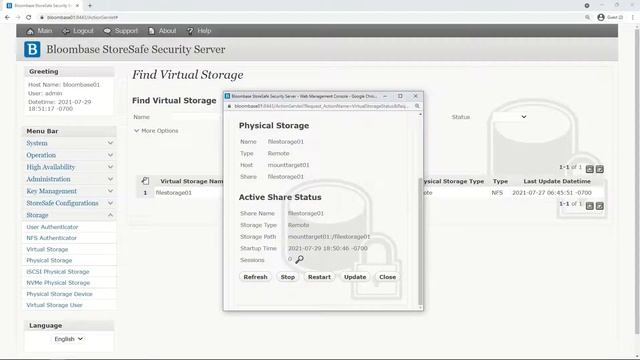Click the popup window vertical scrollbar
Viewport: 640px width, 360px height.
(x=420, y=242)
